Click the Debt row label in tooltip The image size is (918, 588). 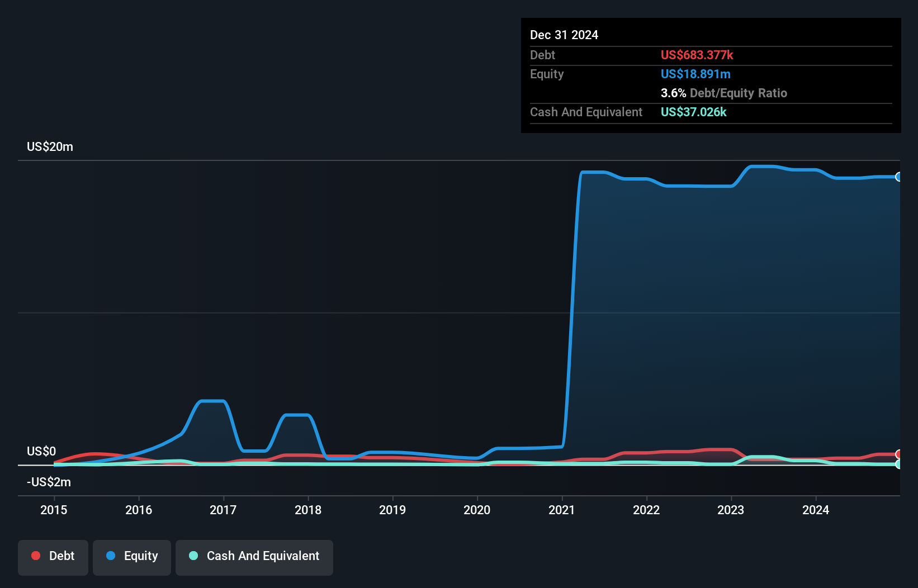tap(542, 55)
